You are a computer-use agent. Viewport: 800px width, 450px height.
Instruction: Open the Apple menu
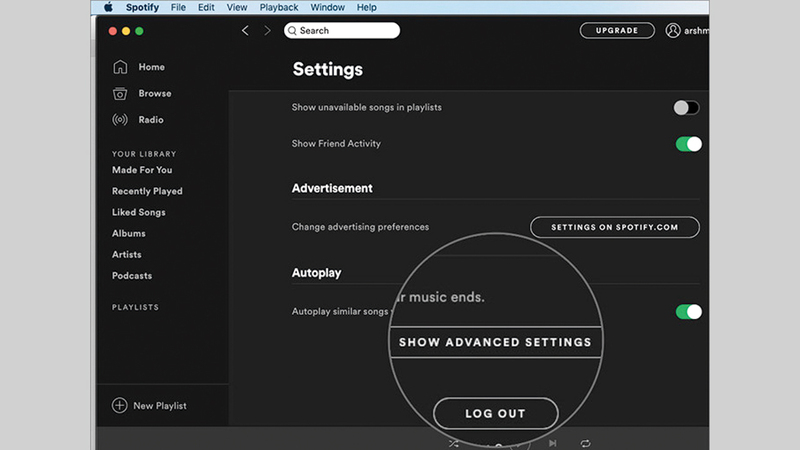tap(108, 7)
